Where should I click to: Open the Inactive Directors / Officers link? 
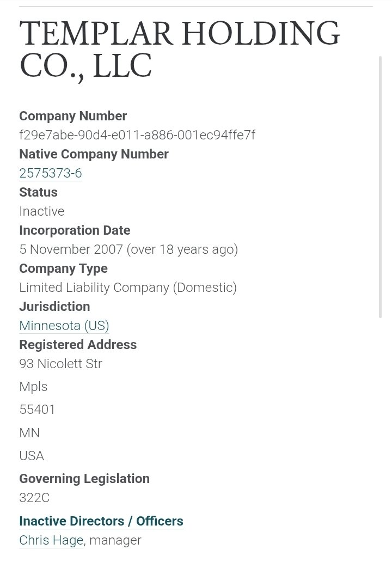click(101, 521)
